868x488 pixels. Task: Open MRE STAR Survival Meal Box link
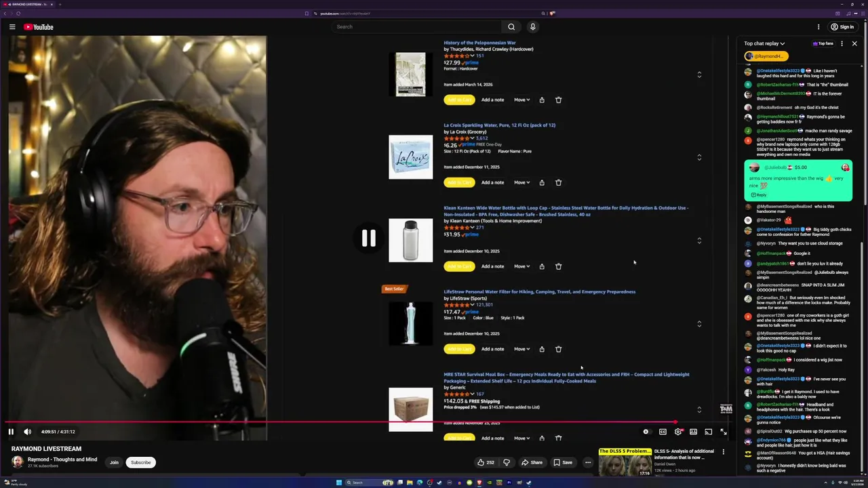click(x=566, y=378)
